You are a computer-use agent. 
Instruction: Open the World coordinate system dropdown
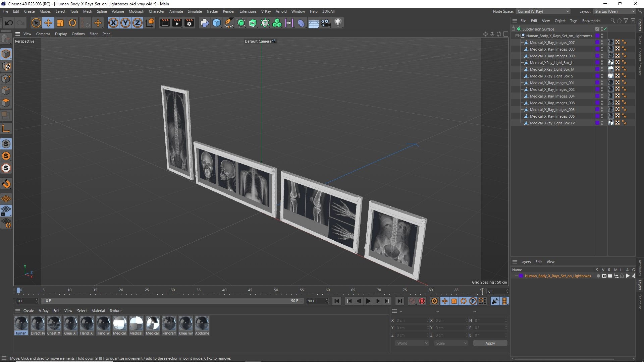(412, 343)
